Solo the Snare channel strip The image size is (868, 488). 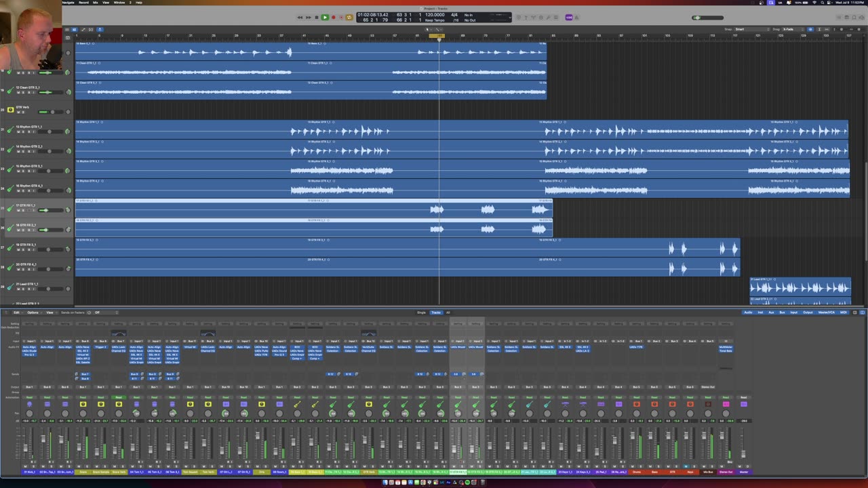(86, 466)
